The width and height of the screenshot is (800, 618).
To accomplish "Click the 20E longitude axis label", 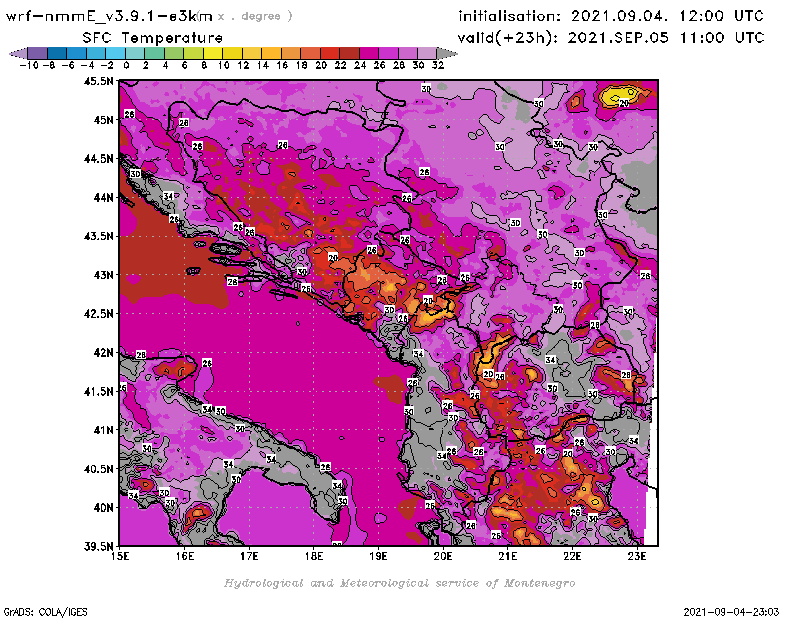I will [x=443, y=556].
